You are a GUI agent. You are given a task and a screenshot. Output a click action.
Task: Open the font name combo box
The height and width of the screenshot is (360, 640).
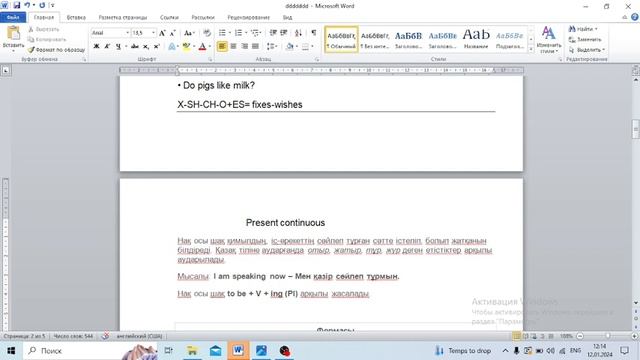(x=110, y=33)
